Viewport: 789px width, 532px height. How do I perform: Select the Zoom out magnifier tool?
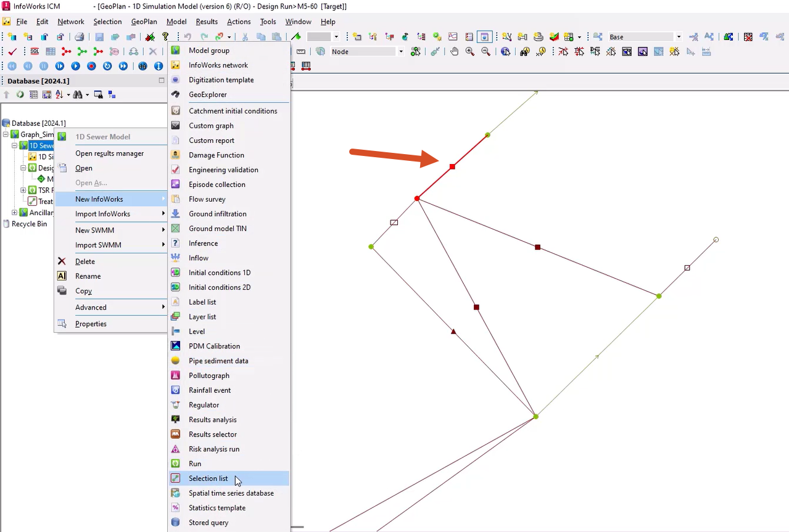point(486,52)
